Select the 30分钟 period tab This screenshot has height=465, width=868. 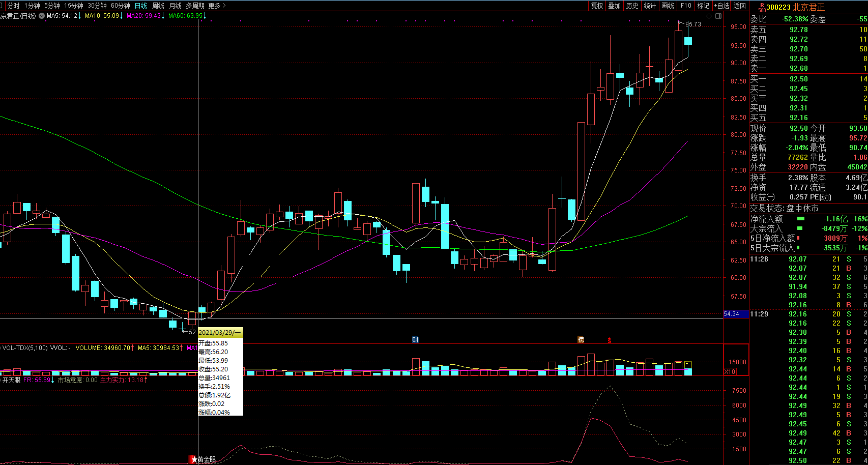tap(97, 6)
